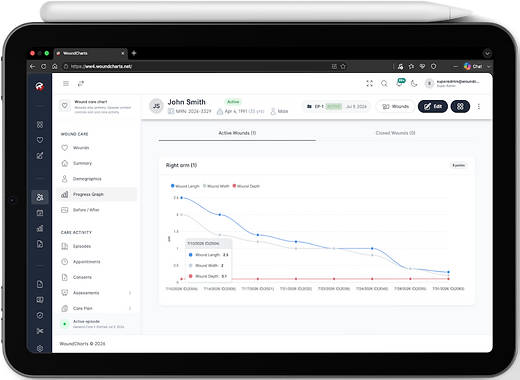
Task: Open the hamburger menu icon
Action: point(66,83)
